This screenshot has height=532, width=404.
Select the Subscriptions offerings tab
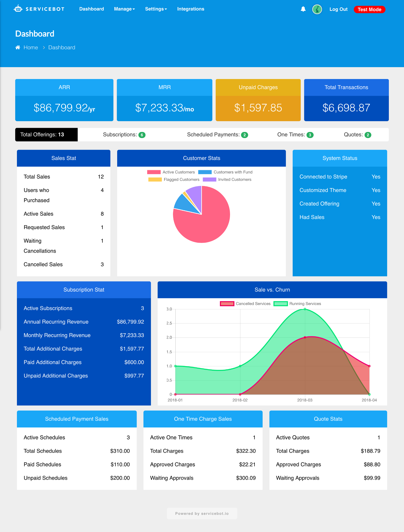pyautogui.click(x=124, y=135)
